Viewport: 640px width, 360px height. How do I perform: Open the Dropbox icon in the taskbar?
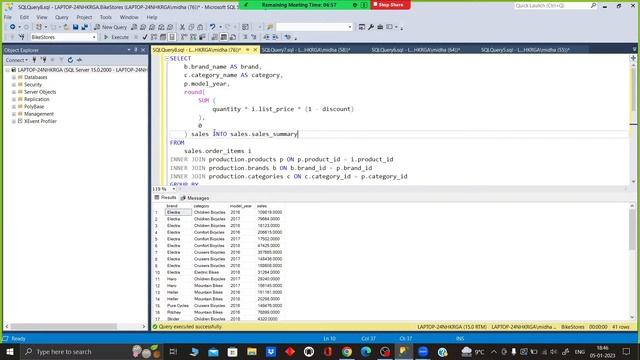click(271, 351)
